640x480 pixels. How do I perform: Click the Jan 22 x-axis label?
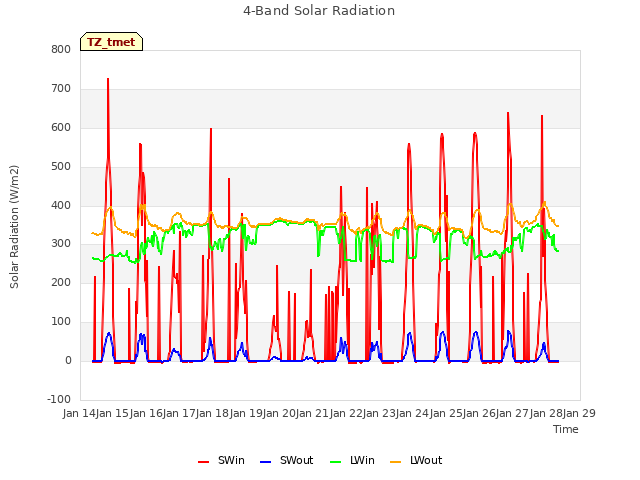(x=346, y=413)
